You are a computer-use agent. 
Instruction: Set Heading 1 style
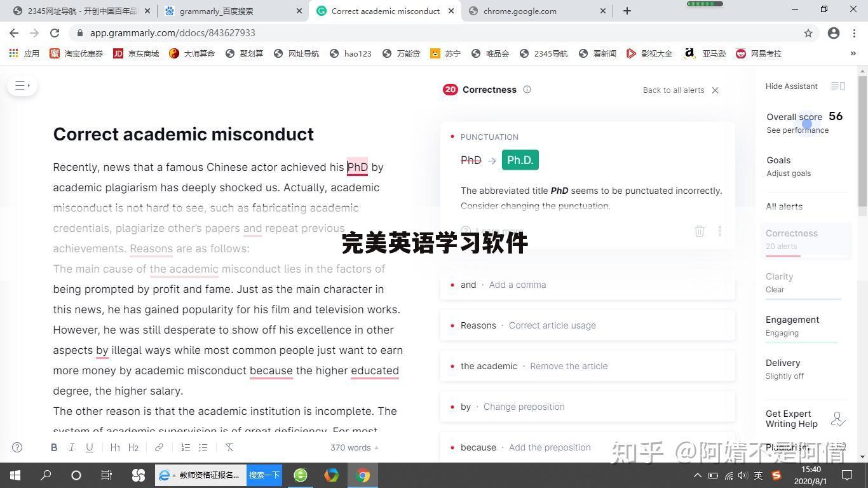pyautogui.click(x=115, y=447)
